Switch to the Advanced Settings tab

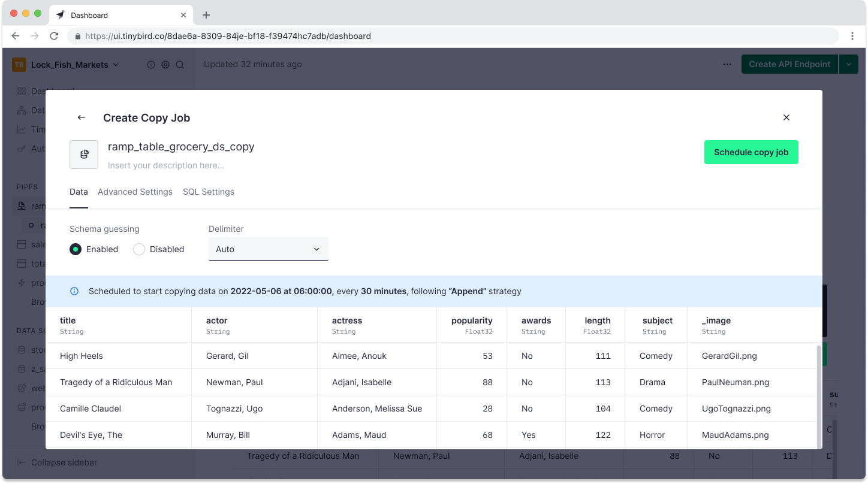pyautogui.click(x=135, y=192)
